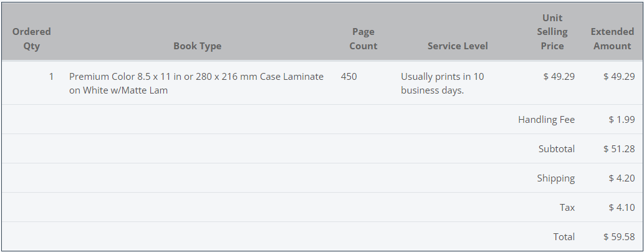Click the Extended Amount column header
Image resolution: width=644 pixels, height=252 pixels.
pyautogui.click(x=612, y=39)
